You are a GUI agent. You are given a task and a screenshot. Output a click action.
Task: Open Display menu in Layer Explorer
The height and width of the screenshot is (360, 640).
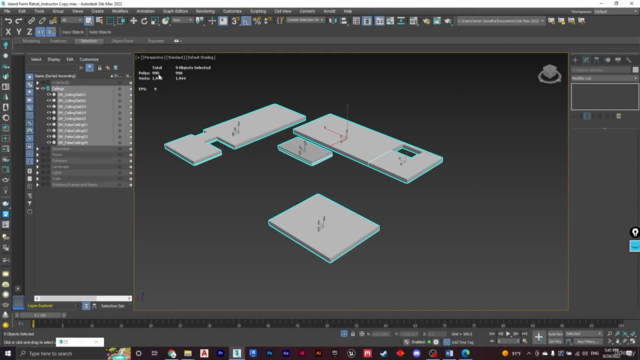[x=53, y=59]
